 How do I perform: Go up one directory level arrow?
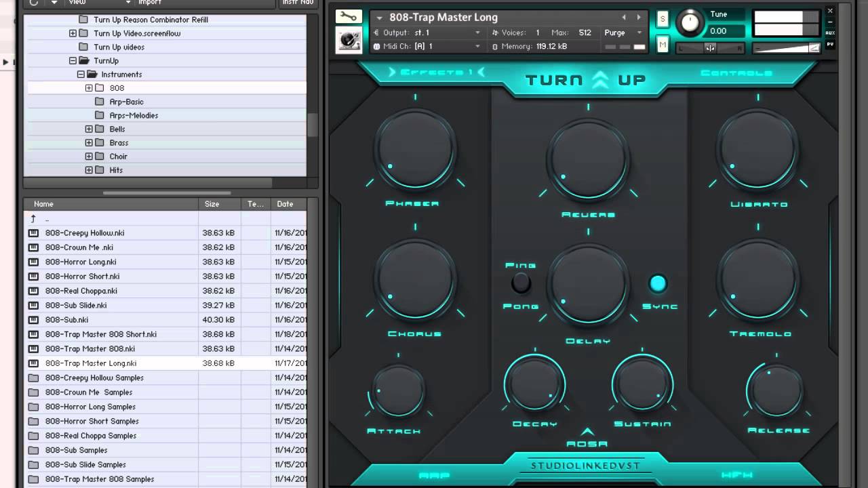[x=33, y=219]
